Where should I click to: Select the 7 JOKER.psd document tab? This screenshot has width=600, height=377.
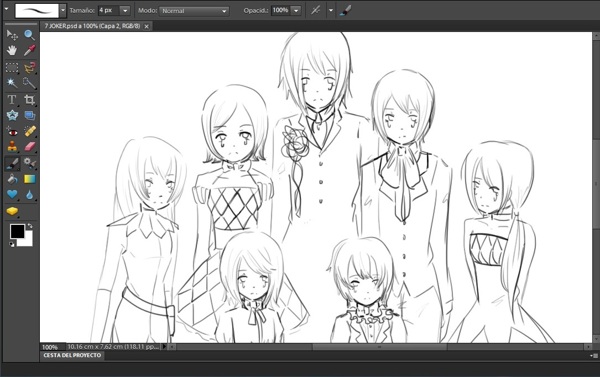tap(92, 26)
